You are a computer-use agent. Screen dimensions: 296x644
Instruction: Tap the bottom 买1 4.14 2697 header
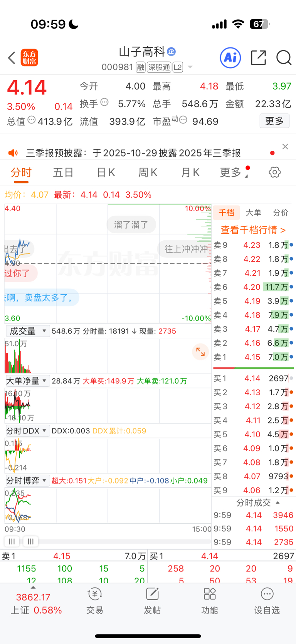[x=222, y=556]
